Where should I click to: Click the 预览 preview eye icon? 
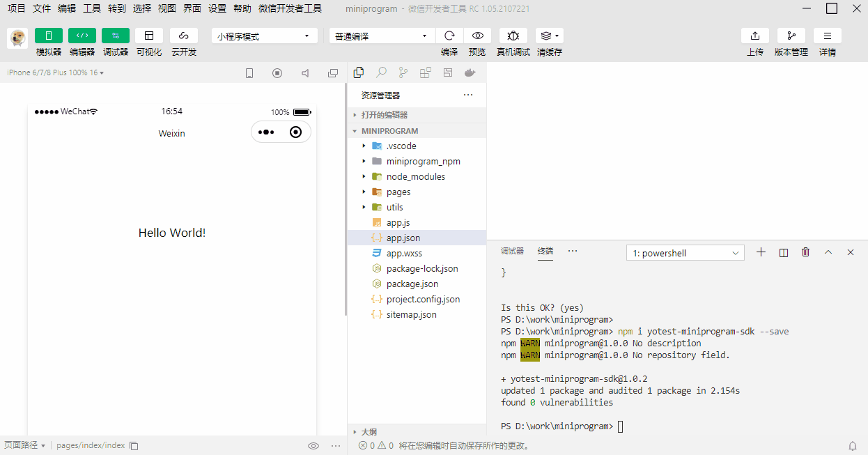pos(477,36)
